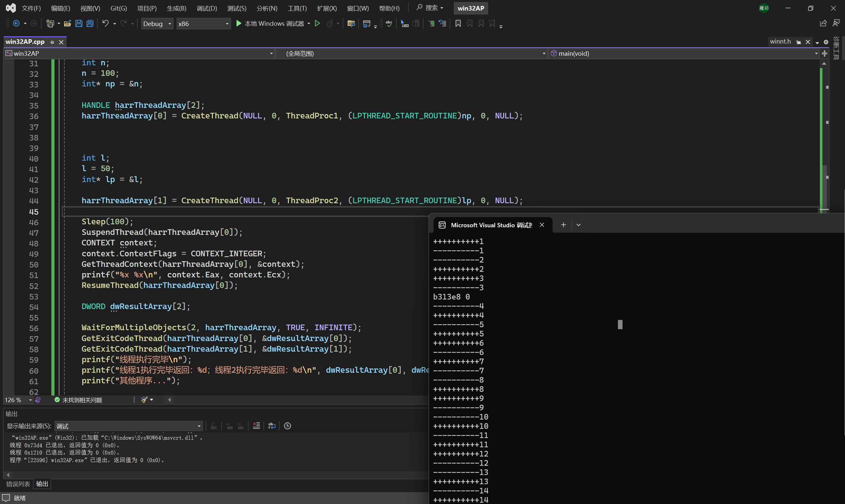Screen dimensions: 845x504
Task: Toggle timestamp clock in output panel
Action: [287, 426]
